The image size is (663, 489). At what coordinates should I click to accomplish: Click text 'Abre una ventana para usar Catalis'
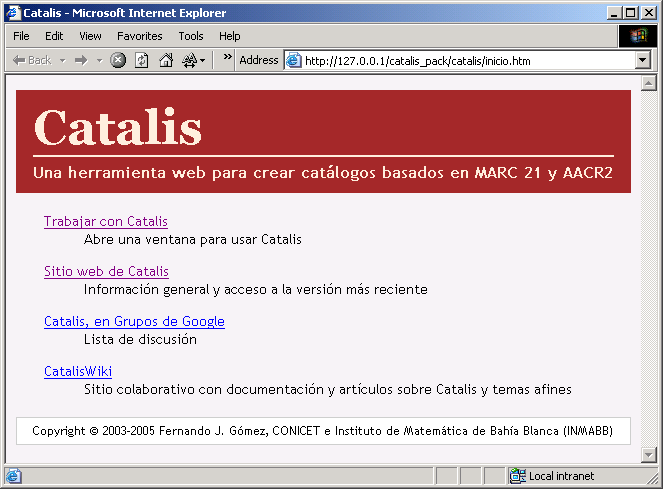192,239
